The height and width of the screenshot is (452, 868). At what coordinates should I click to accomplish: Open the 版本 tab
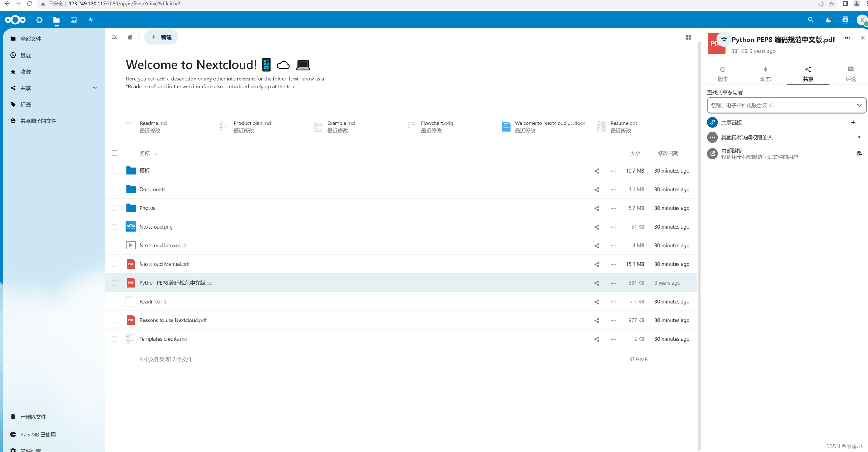(x=723, y=74)
